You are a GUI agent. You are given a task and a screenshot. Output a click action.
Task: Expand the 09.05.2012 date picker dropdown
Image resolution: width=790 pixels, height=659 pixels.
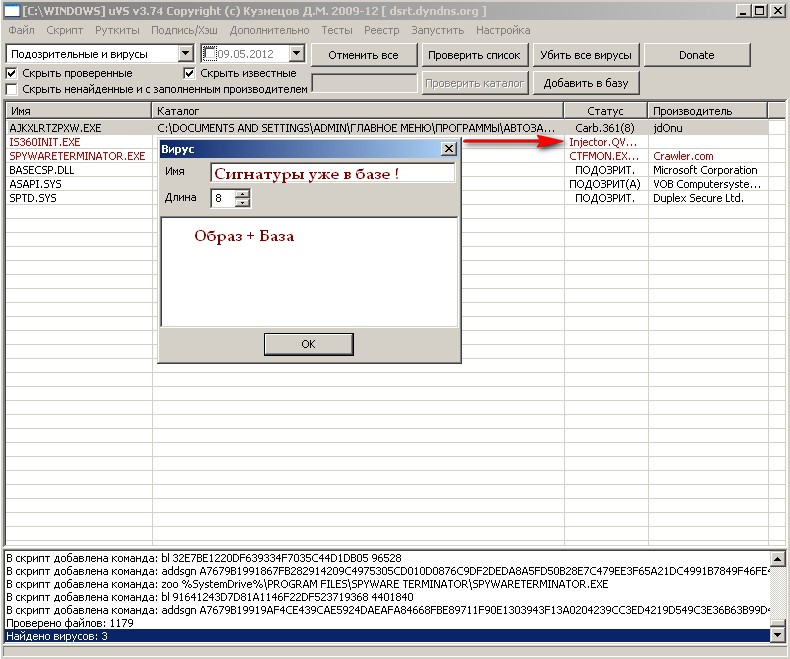[298, 54]
